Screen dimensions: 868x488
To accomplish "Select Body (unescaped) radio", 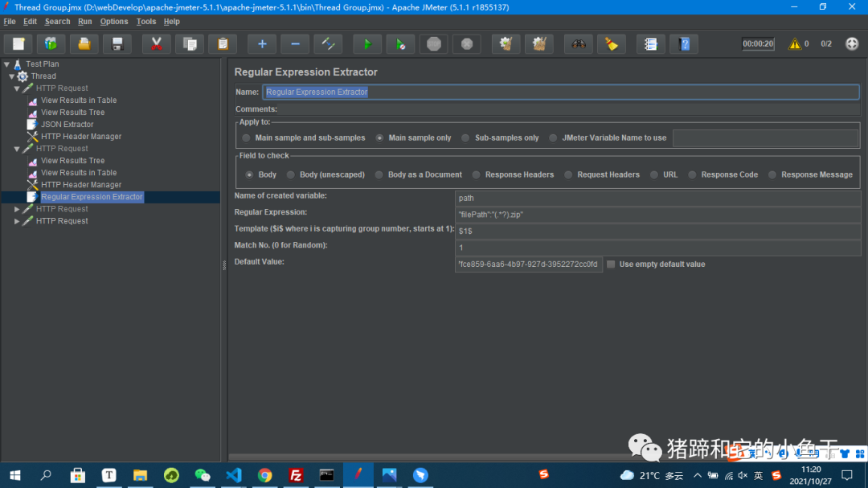I will [291, 174].
